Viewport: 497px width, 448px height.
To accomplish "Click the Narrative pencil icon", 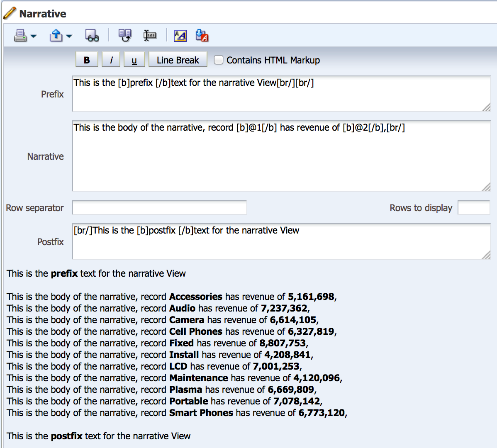I will 10,13.
